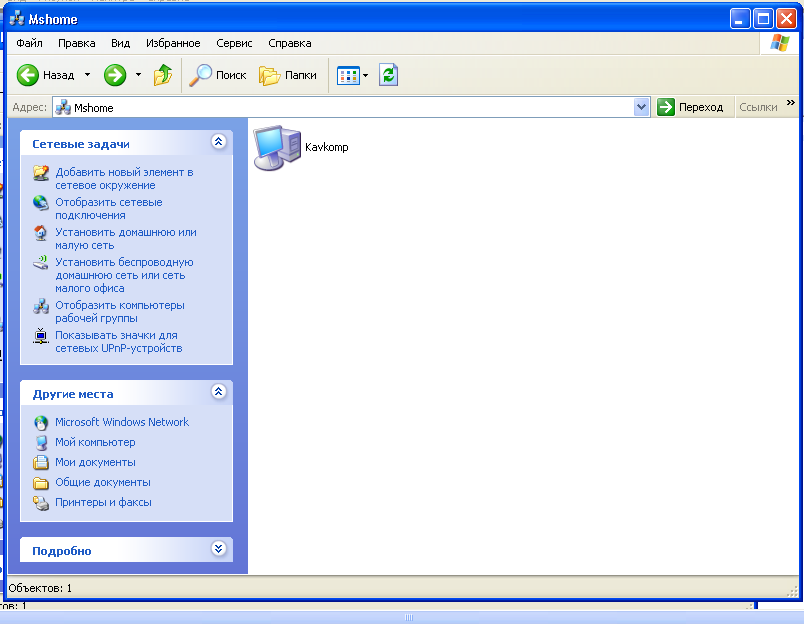Collapse the Сетевые задачи panel
The width and height of the screenshot is (804, 624).
click(x=219, y=142)
